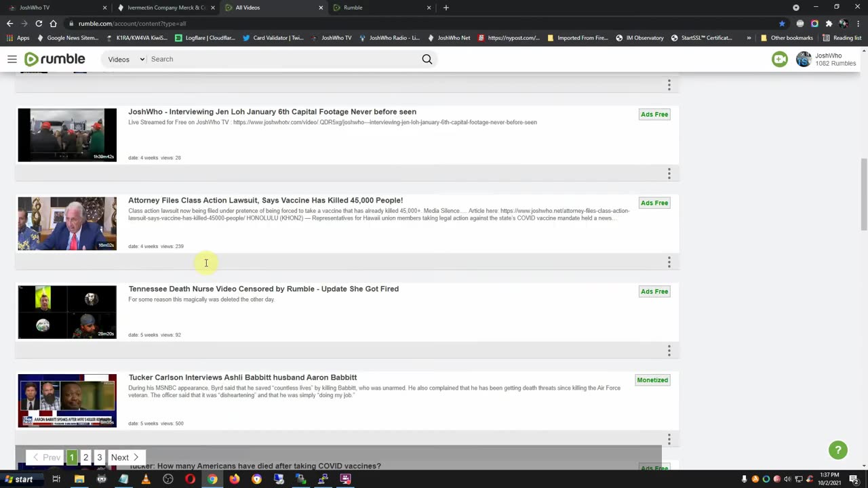Open options menu for Jen Loh interview video
868x488 pixels.
(669, 174)
